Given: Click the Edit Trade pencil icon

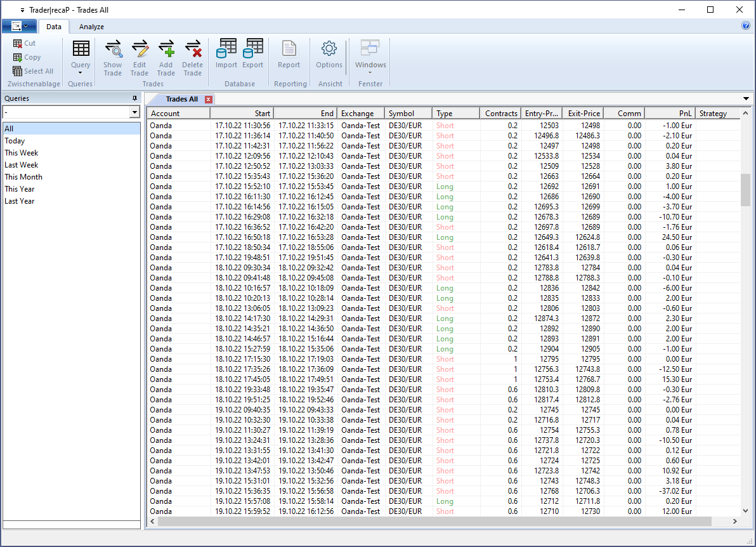Looking at the screenshot, I should coord(140,49).
